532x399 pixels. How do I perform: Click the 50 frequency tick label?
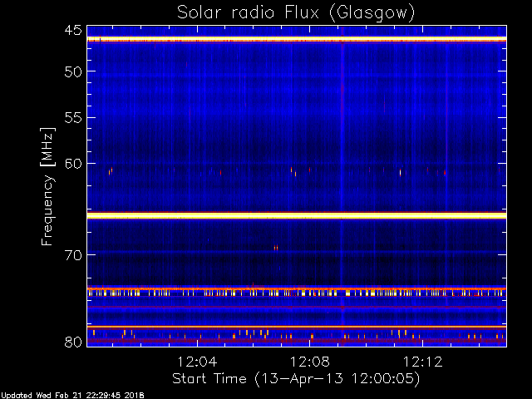pos(73,71)
